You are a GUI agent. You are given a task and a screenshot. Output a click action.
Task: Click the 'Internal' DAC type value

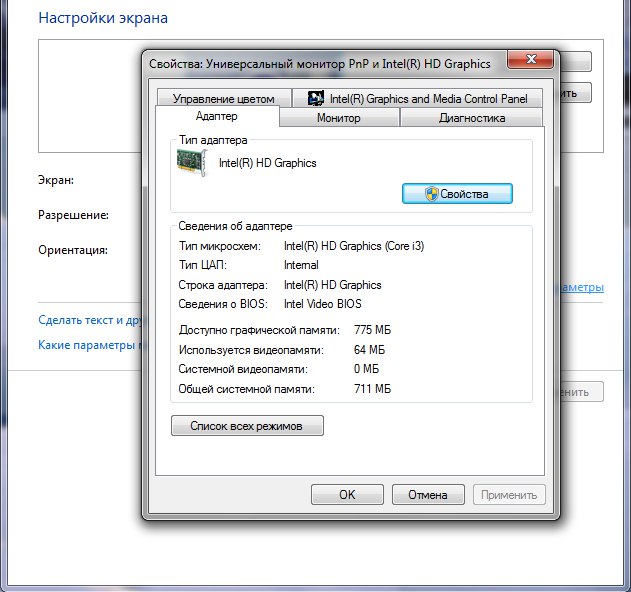301,265
